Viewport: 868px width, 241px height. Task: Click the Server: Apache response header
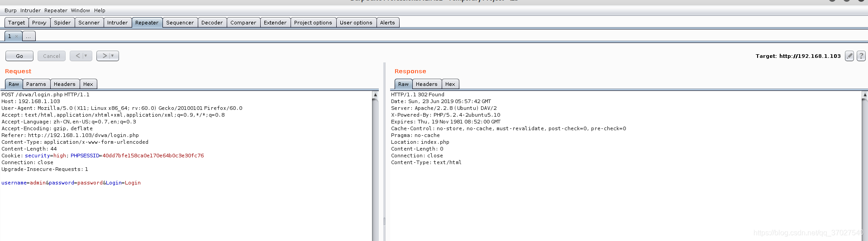tap(444, 108)
